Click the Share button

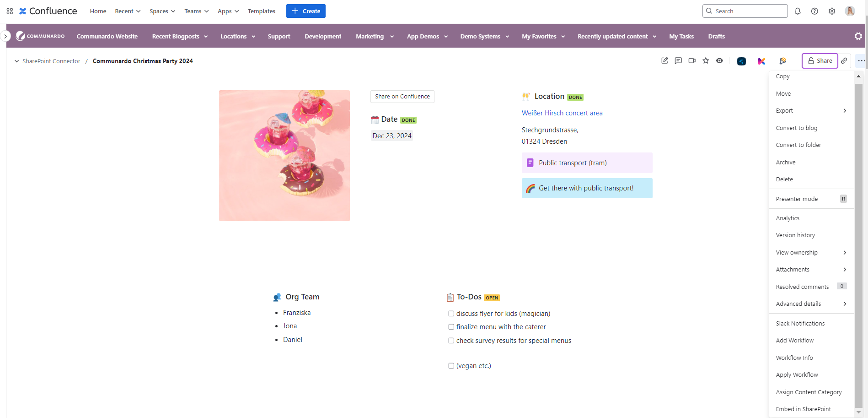(x=820, y=61)
